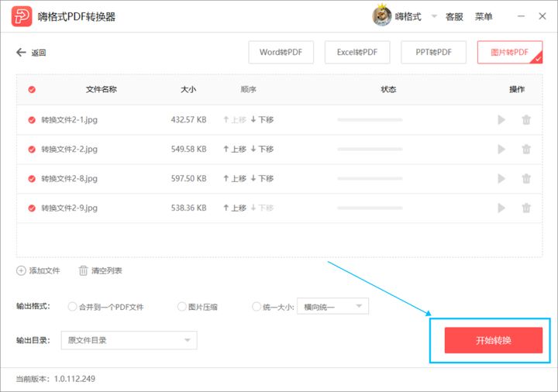Click progress bar of 转换文件2-2.jpg
This screenshot has width=558, height=392.
tap(370, 149)
